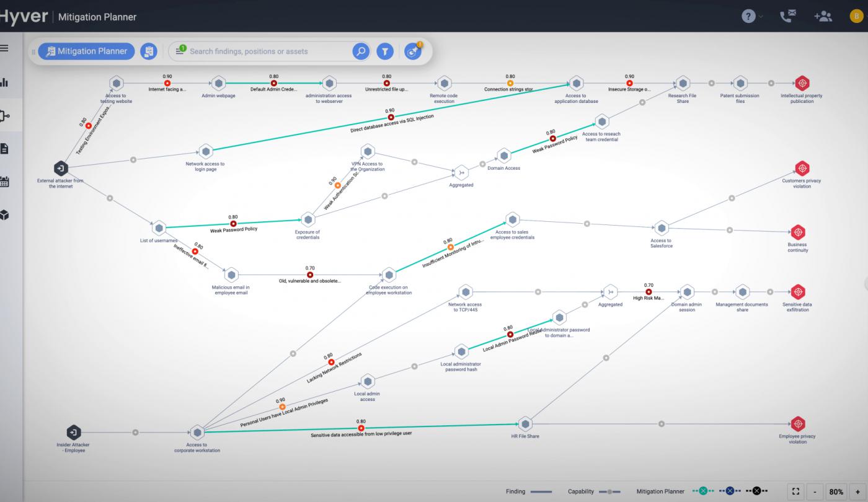Screen dimensions: 868x502
Task: Select the Insider Attacker - Employee node
Action: [73, 432]
